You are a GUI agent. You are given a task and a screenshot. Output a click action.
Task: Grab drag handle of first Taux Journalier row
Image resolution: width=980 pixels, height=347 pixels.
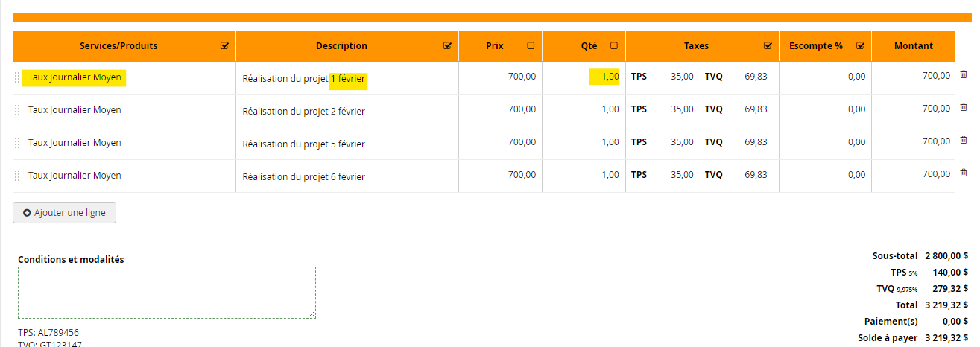17,77
